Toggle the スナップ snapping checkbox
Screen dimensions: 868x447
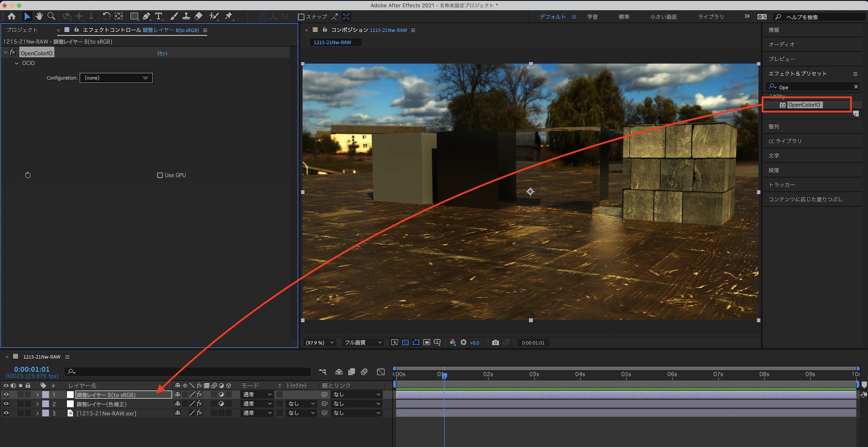(301, 17)
